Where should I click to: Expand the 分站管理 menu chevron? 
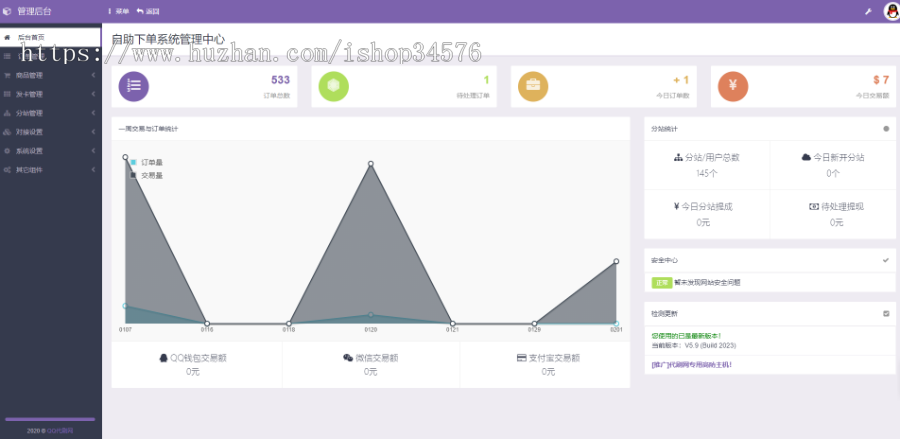pyautogui.click(x=93, y=113)
